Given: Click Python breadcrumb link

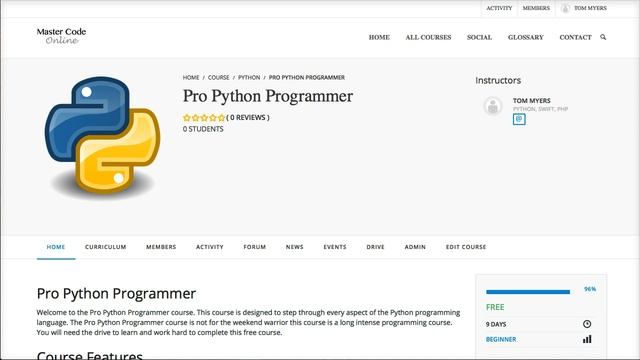Looking at the screenshot, I should (249, 78).
